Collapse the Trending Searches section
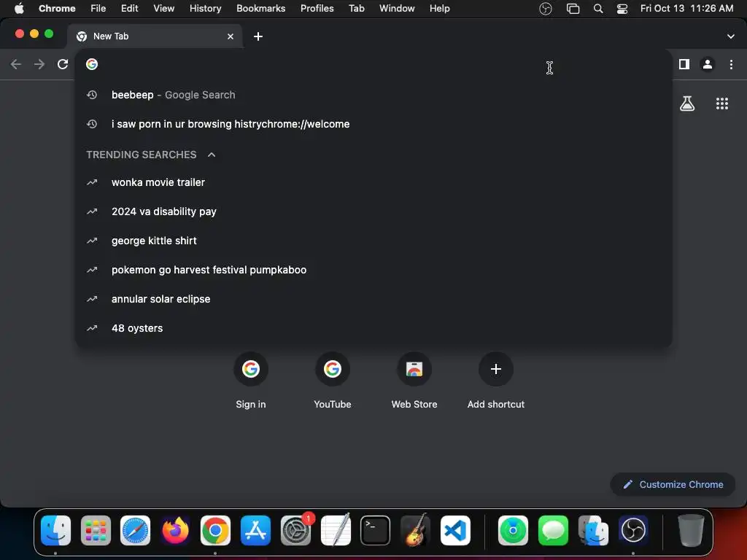Viewport: 747px width, 560px height. pyautogui.click(x=212, y=155)
